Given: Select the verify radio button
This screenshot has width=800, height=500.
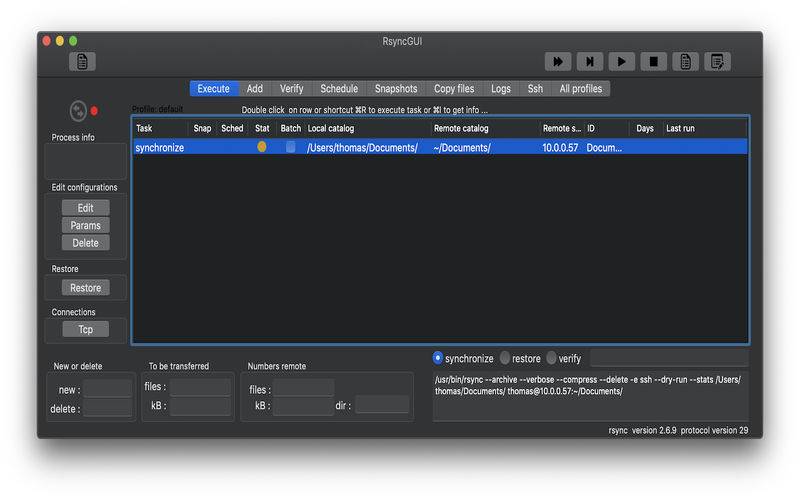Looking at the screenshot, I should point(552,358).
